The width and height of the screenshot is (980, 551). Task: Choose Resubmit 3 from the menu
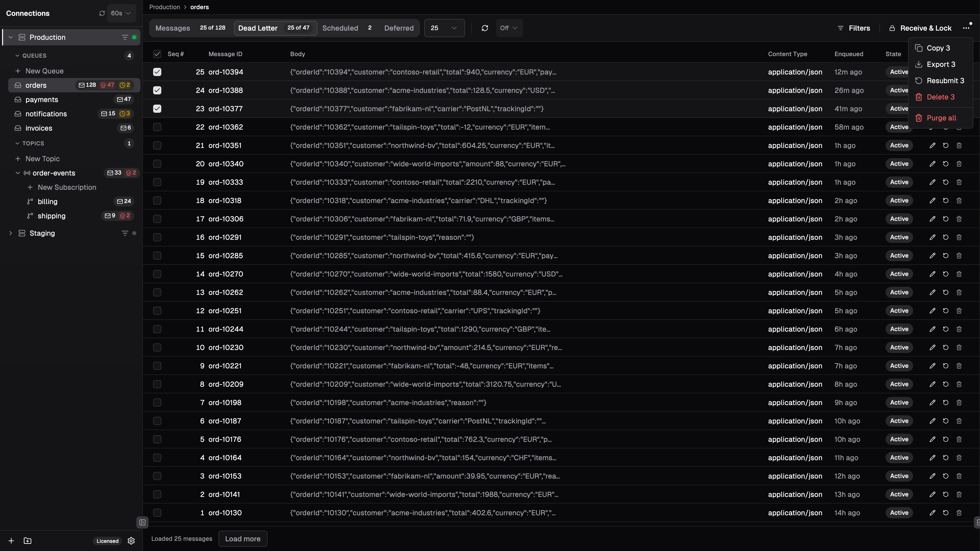click(940, 81)
